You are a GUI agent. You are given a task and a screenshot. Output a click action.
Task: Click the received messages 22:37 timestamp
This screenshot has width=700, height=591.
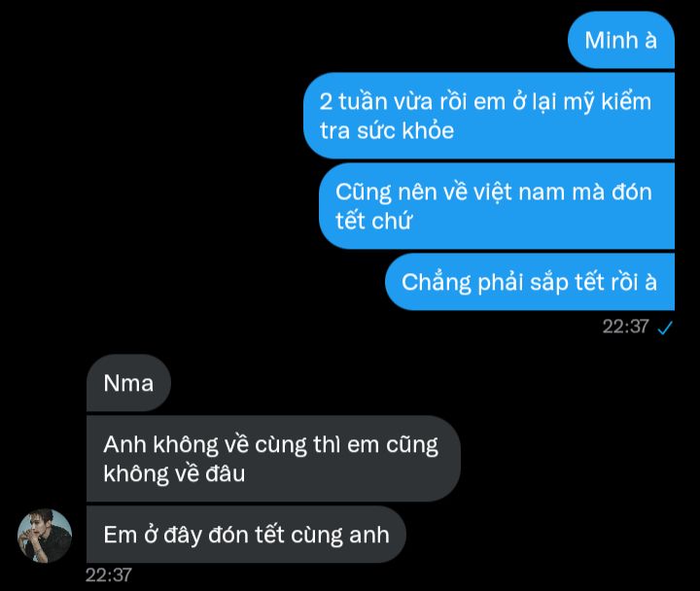coord(109,575)
